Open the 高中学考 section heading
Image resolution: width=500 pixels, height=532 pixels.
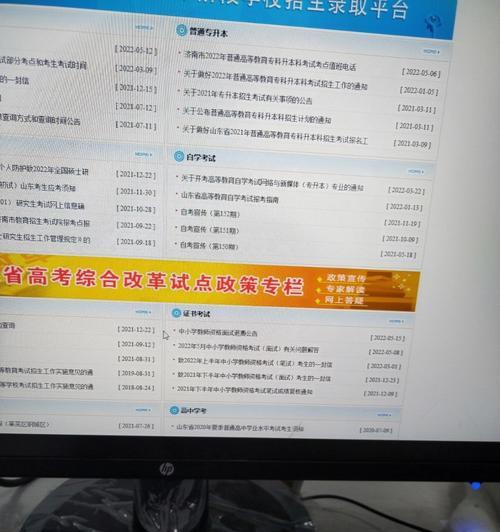coord(193,411)
